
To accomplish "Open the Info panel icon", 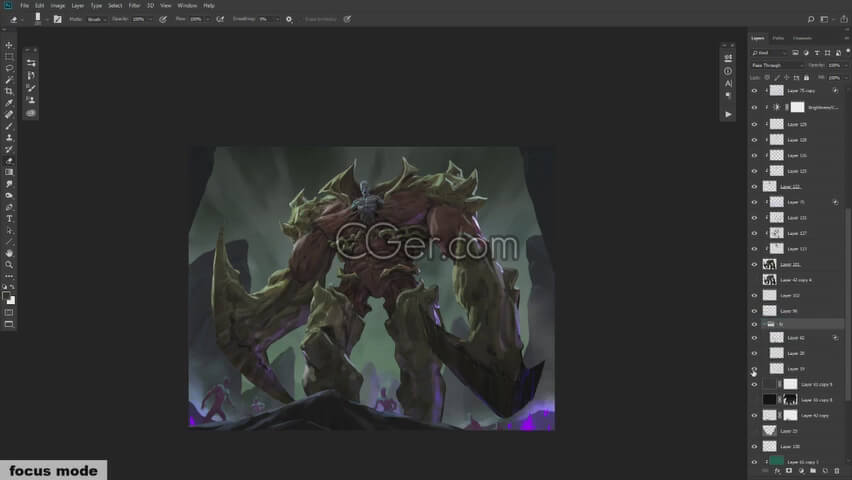I will [728, 71].
